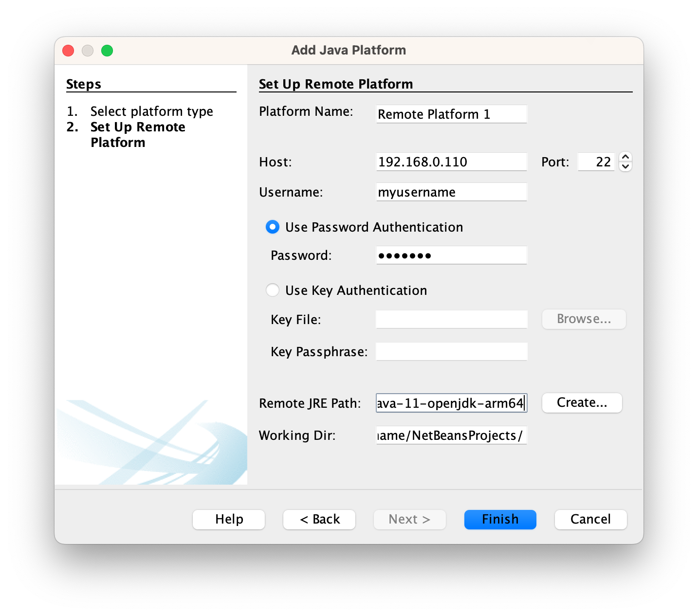Screen dimensions: 698x616
Task: Go back to Select platform type step
Action: (x=319, y=519)
